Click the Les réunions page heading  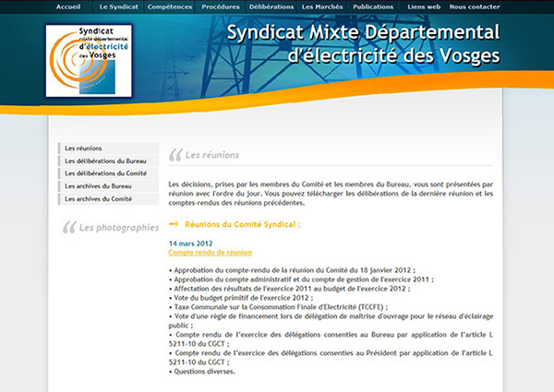click(212, 155)
